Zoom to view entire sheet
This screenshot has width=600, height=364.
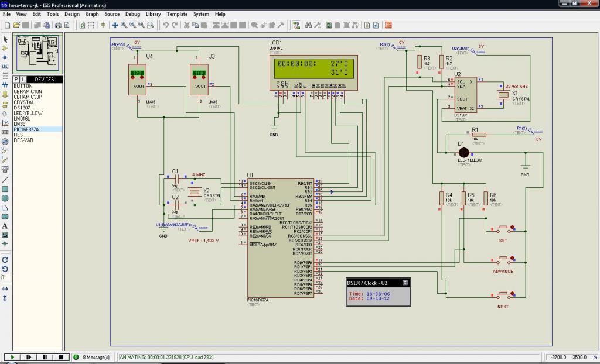(142, 25)
